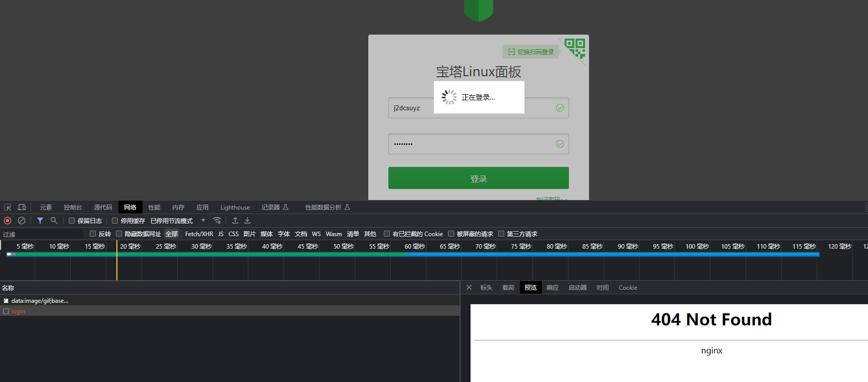Enable the 保留日志 checkbox
This screenshot has width=868, height=382.
click(x=72, y=221)
